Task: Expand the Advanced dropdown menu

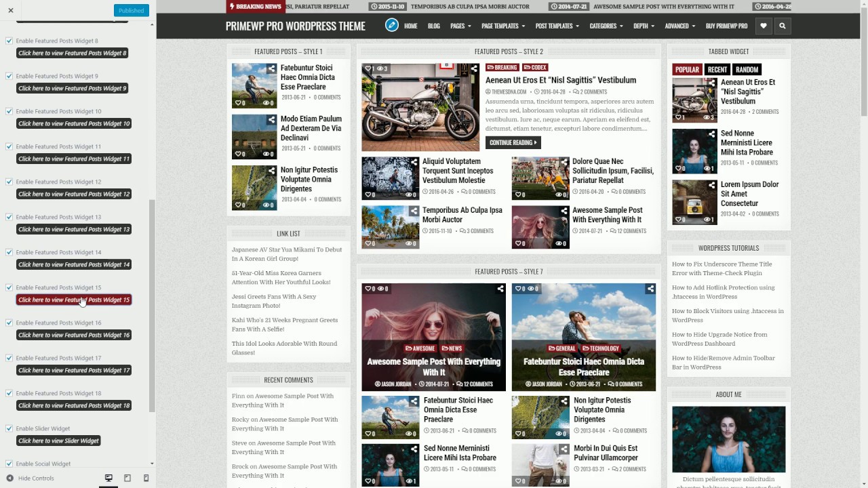Action: (680, 26)
